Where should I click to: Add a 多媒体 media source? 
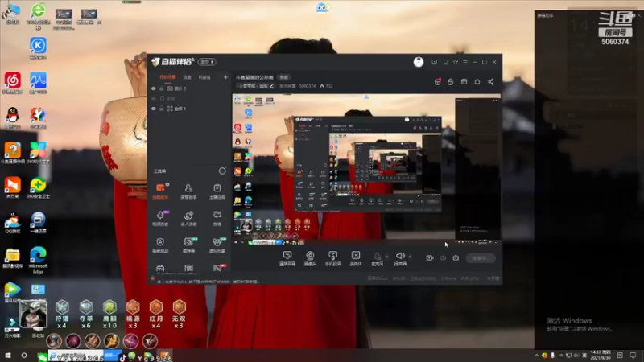(356, 258)
